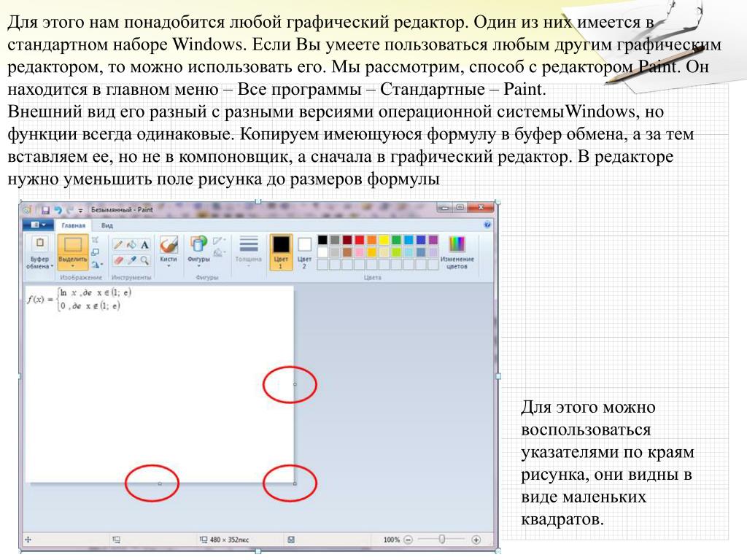The height and width of the screenshot is (560, 747).
Task: Open the Толщина line thickness dropdown
Action: pyautogui.click(x=248, y=250)
